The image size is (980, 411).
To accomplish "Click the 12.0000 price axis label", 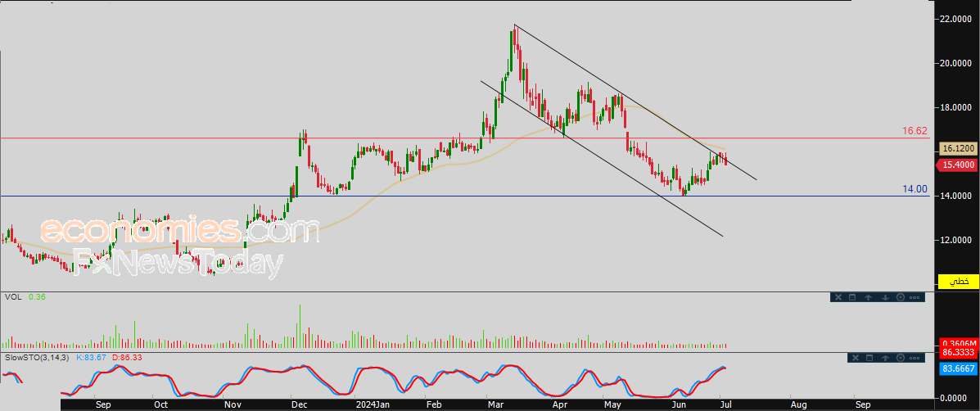I will [957, 240].
